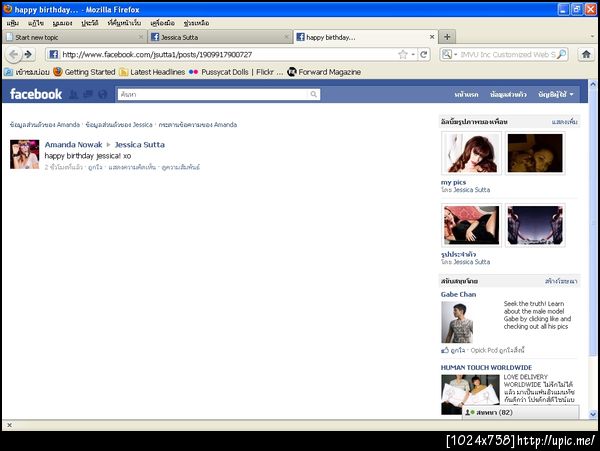600x451 pixels.
Task: Open Pussycat Dolls Flickr bookmark
Action: [236, 72]
